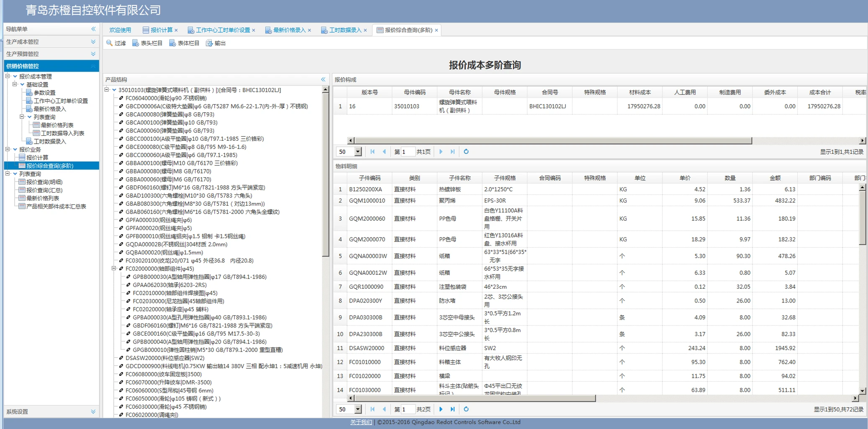Refresh the 报价构成 grid
Screen dimensions: 868x429
pos(466,152)
